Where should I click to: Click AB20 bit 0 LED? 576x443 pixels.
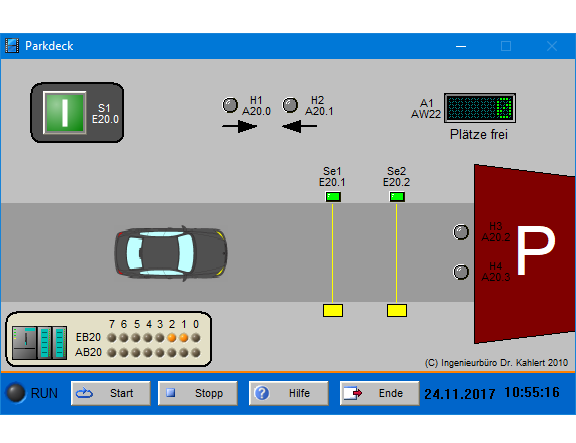tap(196, 353)
